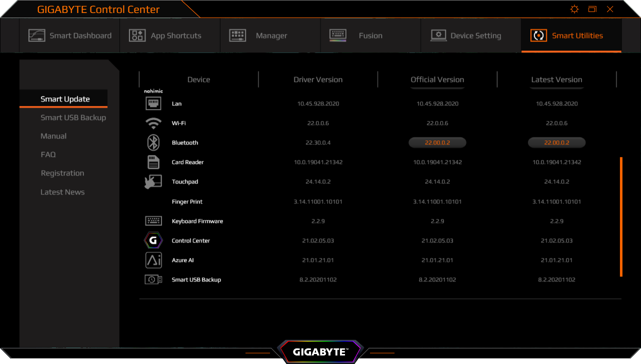Screen dimensions: 641x364
Task: Click the Smart USB Backup drive icon
Action: click(x=153, y=279)
